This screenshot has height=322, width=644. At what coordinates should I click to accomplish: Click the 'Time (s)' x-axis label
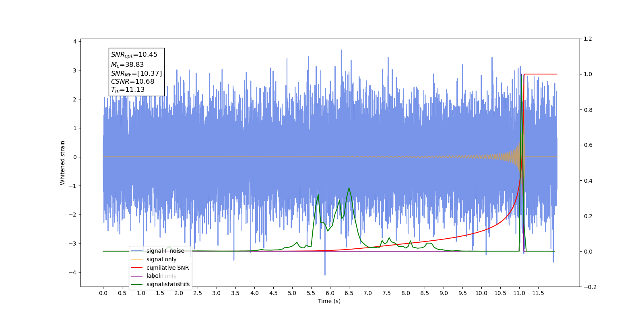pyautogui.click(x=329, y=301)
